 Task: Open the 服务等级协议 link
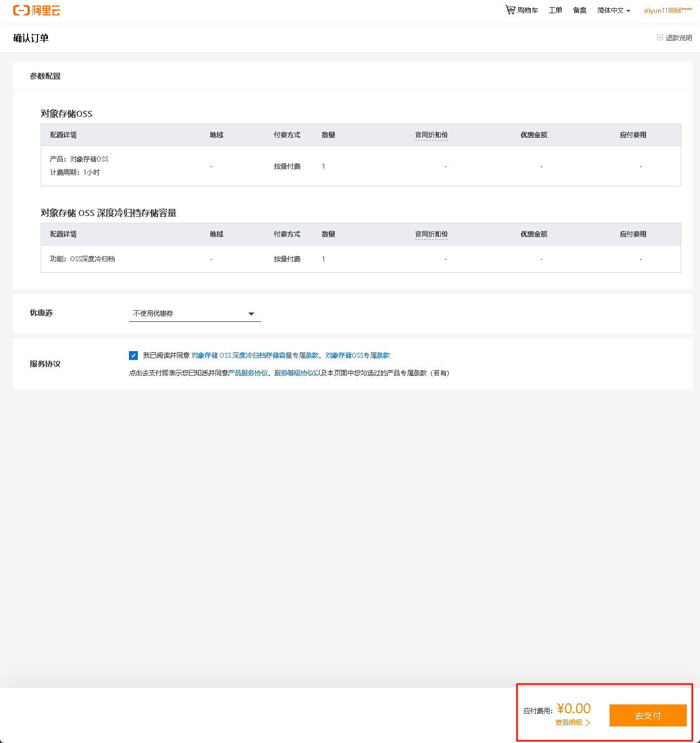[x=294, y=373]
